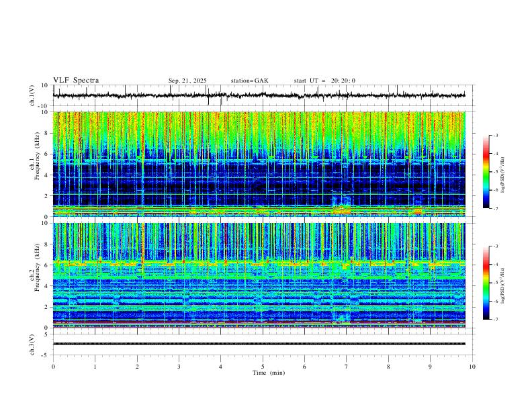The height and width of the screenshot is (411, 532).
Task: Click the ch.2 spectrogram "4" kHz tick label
Action: coord(47,286)
